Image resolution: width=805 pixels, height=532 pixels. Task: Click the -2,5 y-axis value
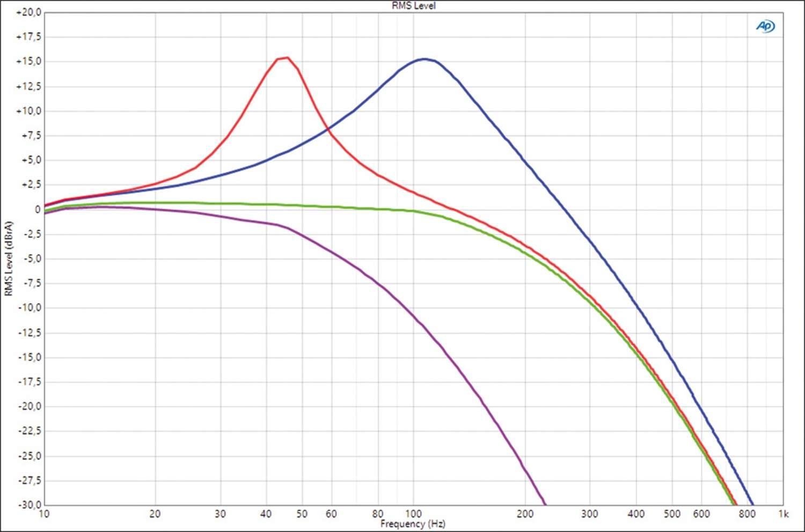31,234
